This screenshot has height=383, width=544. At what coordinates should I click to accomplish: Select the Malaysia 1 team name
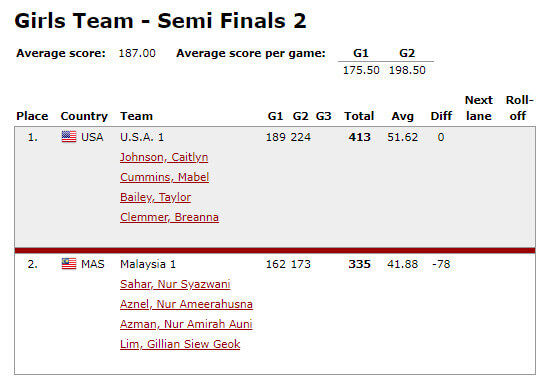click(x=148, y=264)
